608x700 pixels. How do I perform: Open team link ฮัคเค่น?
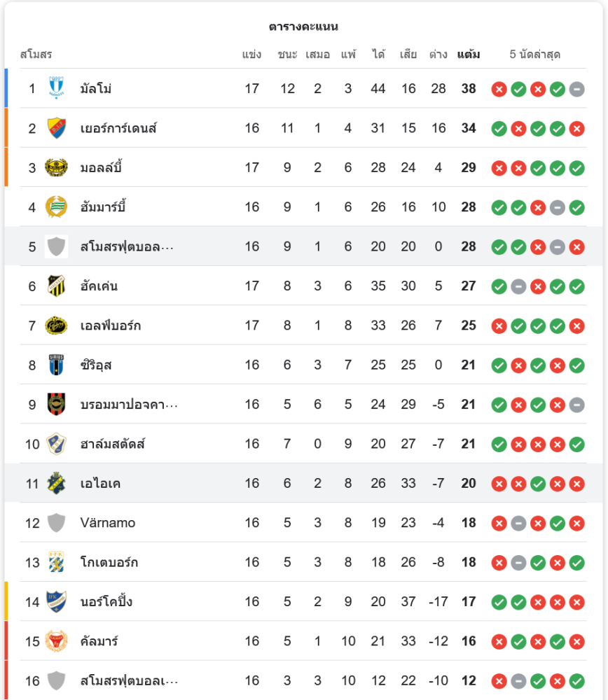click(99, 286)
